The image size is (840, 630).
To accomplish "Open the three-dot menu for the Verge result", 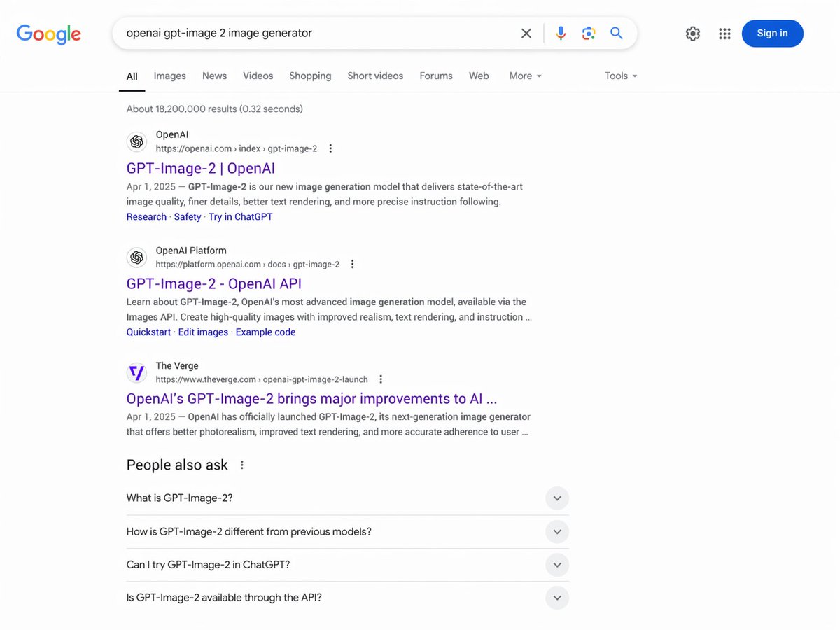I will tap(381, 379).
